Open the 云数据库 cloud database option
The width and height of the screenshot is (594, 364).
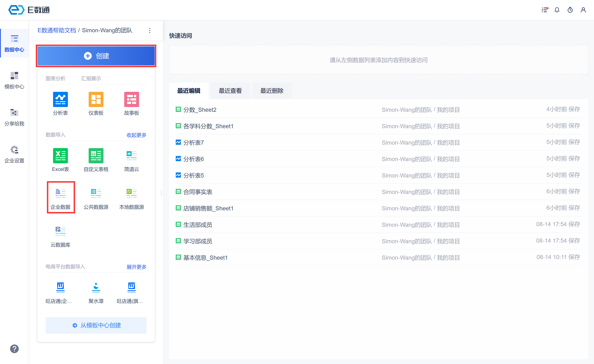pyautogui.click(x=60, y=231)
